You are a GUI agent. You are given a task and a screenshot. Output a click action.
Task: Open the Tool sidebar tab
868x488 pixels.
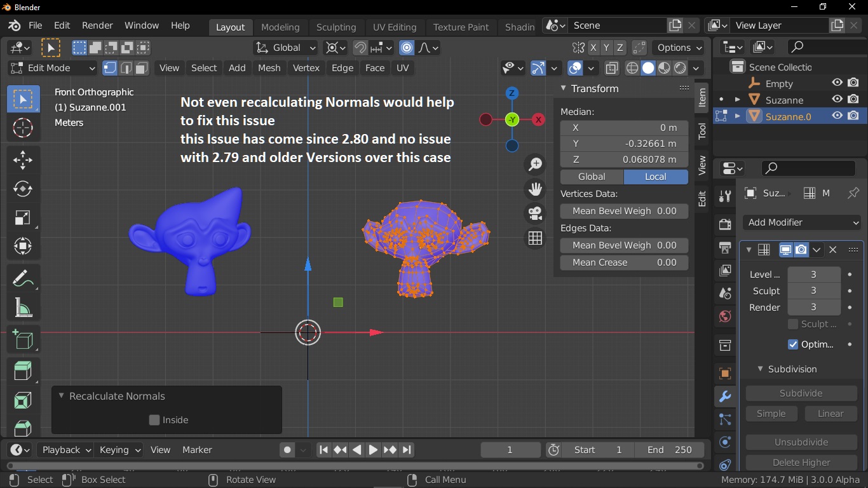(702, 131)
